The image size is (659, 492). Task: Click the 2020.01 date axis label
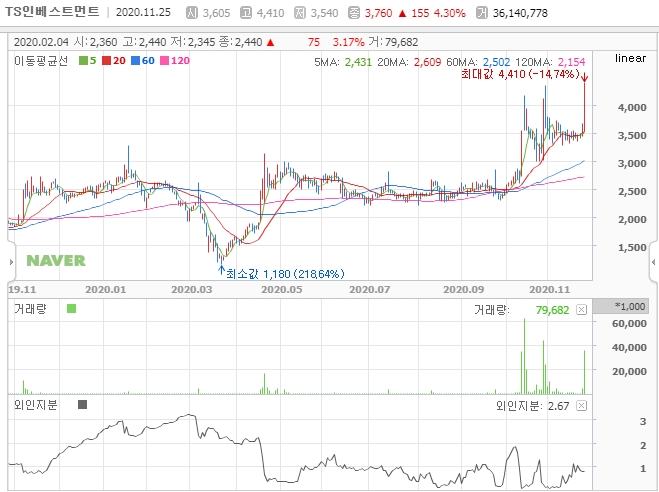(105, 289)
